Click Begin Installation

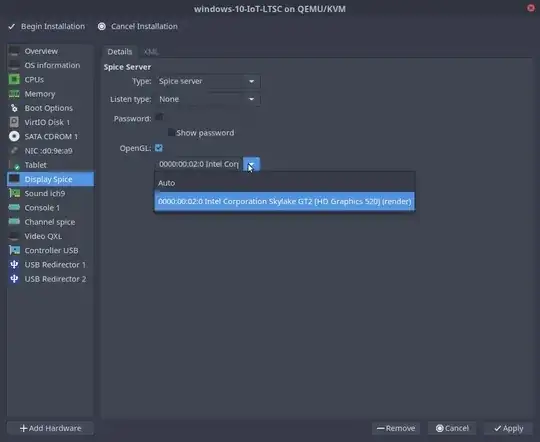coord(46,26)
